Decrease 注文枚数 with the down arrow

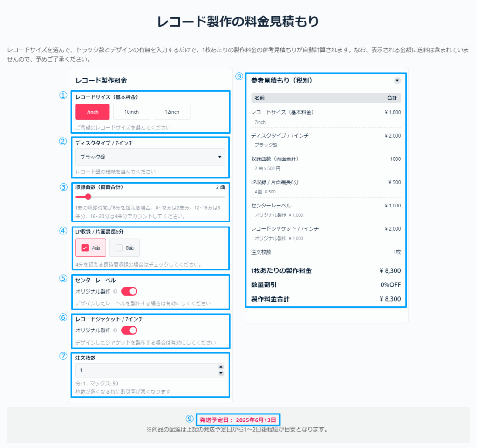click(221, 373)
